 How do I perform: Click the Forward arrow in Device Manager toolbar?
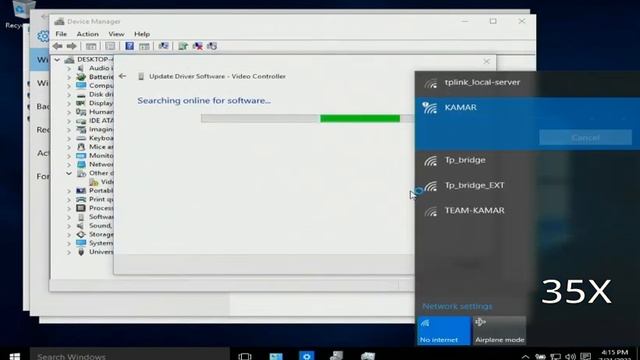(72, 46)
